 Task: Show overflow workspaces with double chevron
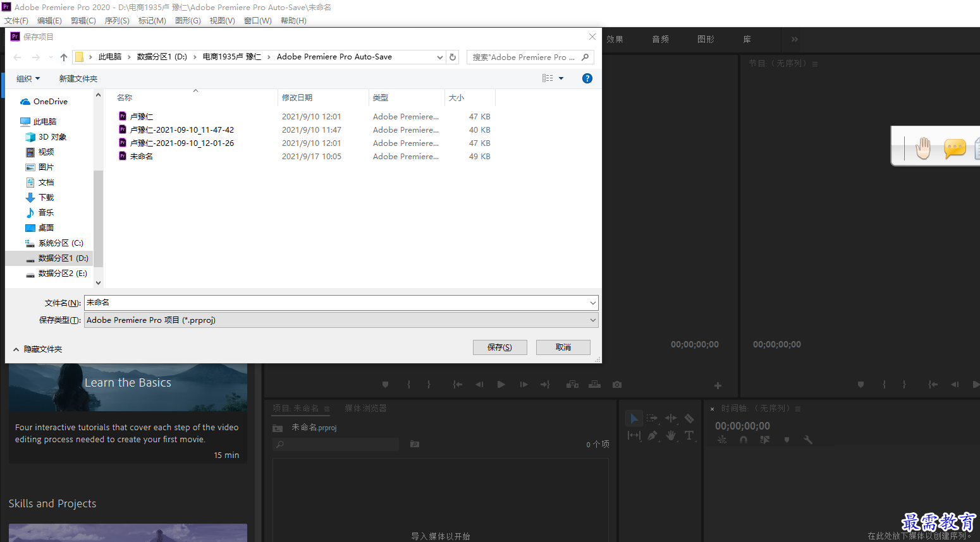(795, 39)
